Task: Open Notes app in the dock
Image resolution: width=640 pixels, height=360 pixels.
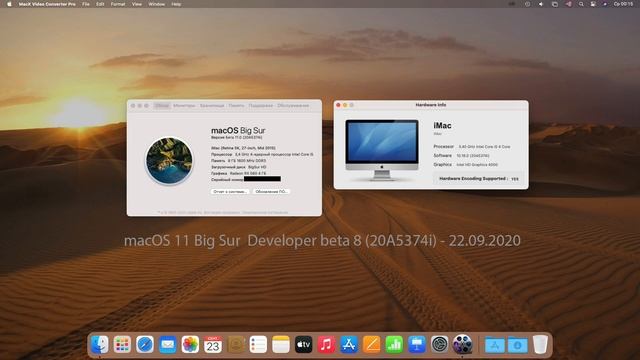Action: (x=281, y=344)
